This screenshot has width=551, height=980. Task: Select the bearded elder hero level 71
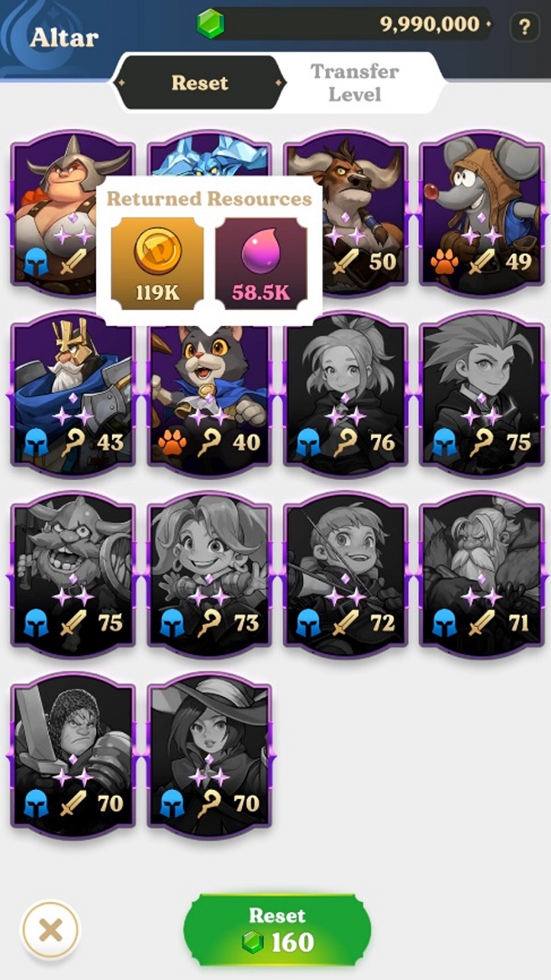tap(482, 575)
